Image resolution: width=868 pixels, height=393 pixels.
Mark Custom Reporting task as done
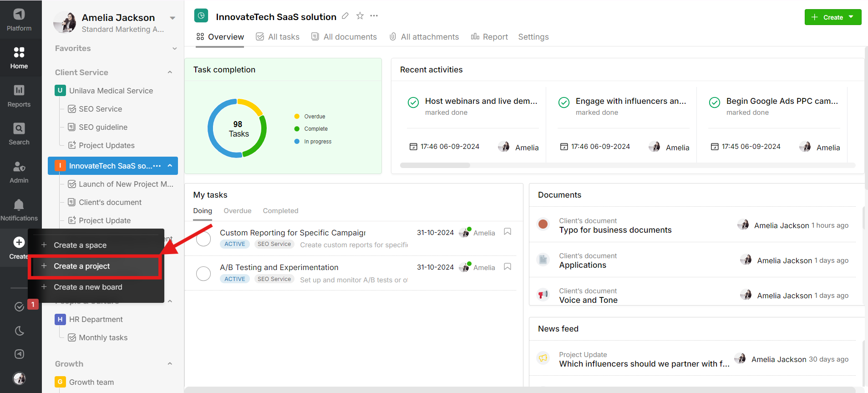coord(203,239)
